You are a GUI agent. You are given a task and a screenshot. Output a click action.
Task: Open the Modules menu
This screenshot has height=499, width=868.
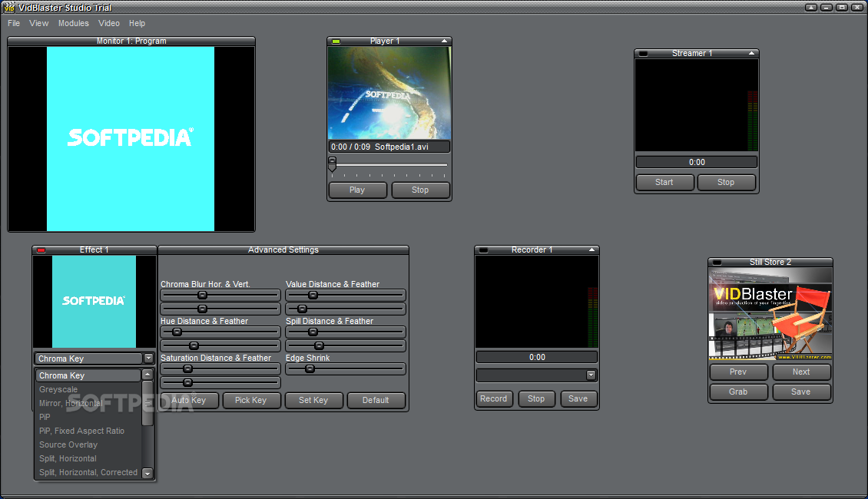(x=74, y=23)
